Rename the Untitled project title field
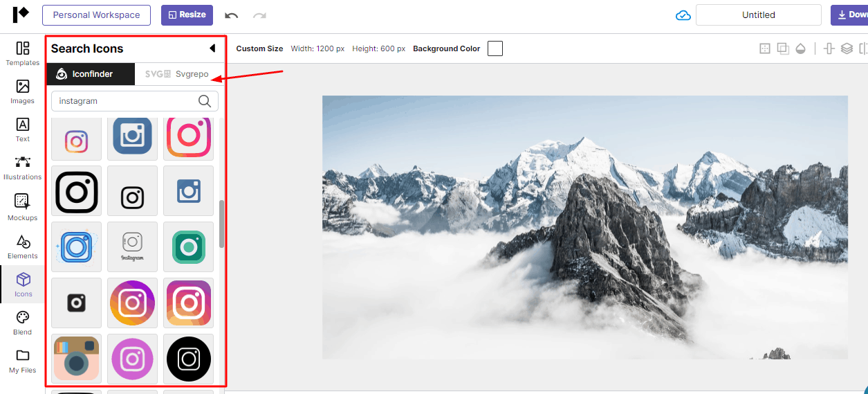868x394 pixels. pos(758,15)
